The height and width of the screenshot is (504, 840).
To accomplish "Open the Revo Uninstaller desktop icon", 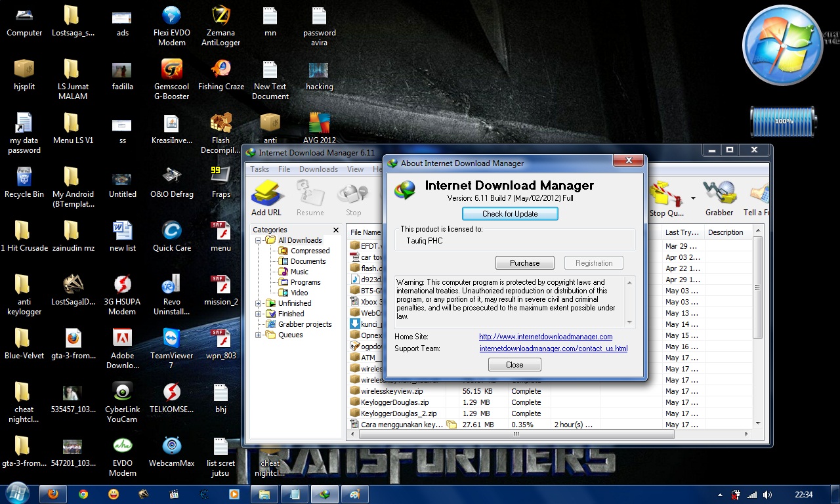I will point(172,295).
